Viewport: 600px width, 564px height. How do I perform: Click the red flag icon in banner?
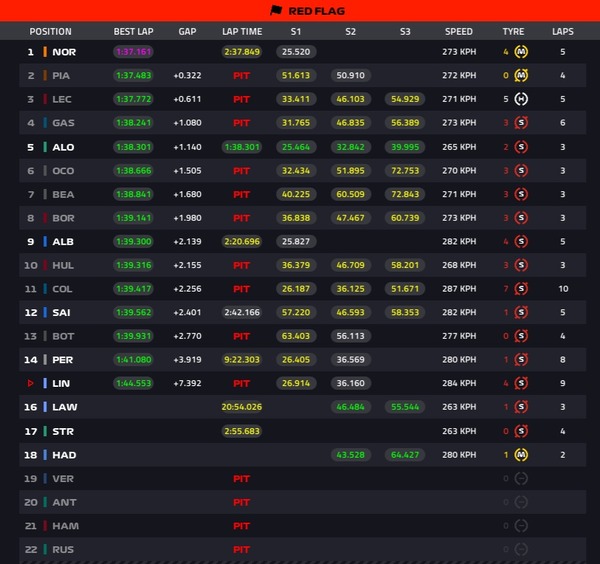tap(276, 10)
